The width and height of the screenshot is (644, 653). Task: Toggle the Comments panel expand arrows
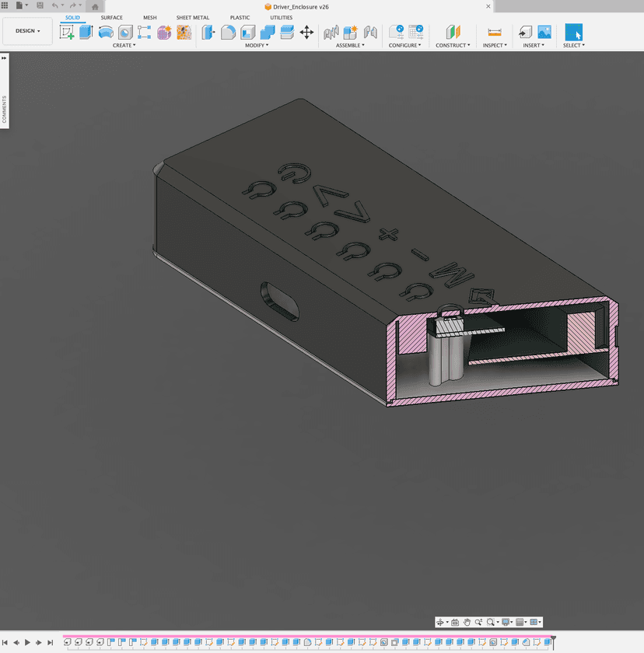(x=4, y=58)
